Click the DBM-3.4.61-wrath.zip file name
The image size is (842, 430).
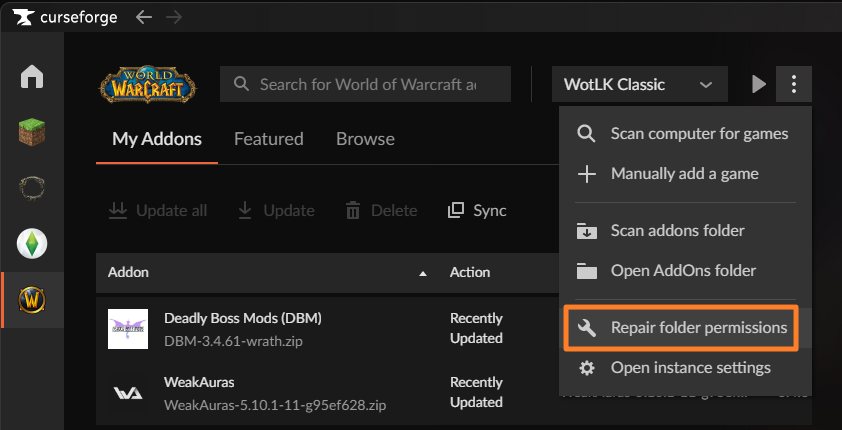tap(234, 341)
